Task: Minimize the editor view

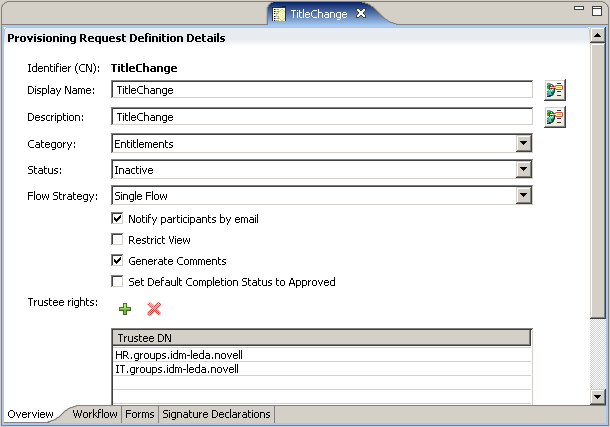Action: coord(579,8)
